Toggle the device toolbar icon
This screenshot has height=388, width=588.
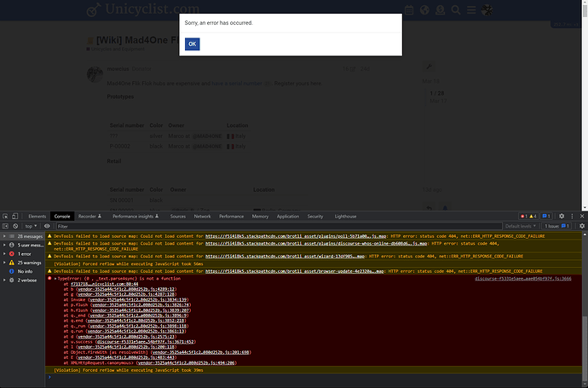tap(15, 216)
